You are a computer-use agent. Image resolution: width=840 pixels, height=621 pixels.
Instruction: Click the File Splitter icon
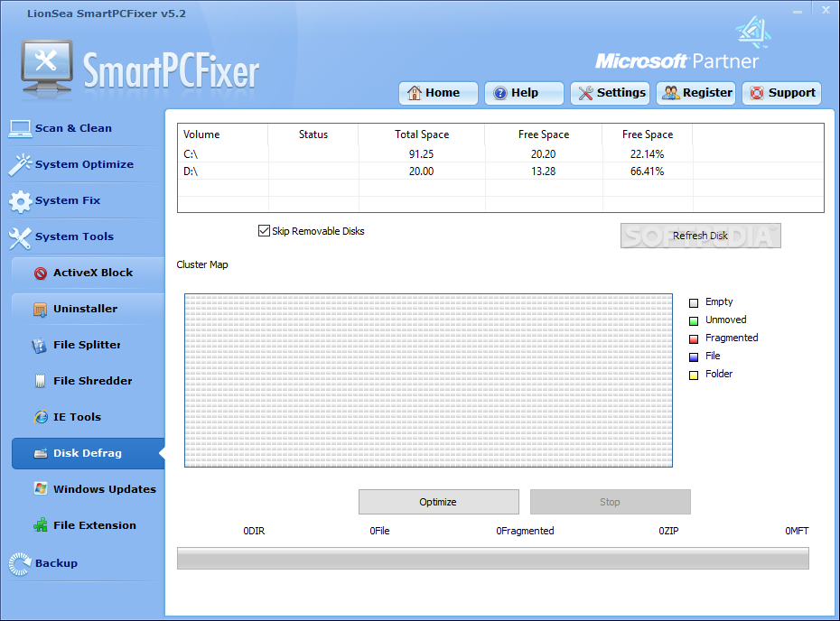point(39,346)
